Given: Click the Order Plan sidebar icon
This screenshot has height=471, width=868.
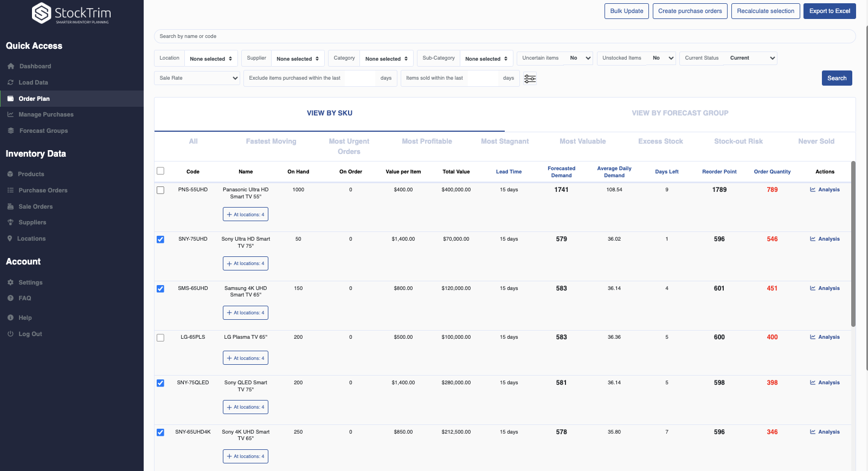Looking at the screenshot, I should 10,99.
